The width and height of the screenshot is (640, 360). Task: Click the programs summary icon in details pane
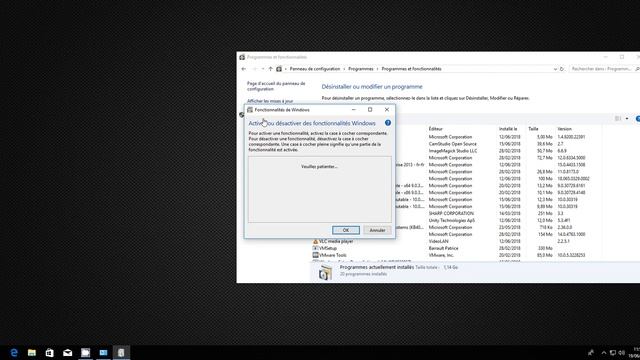tap(325, 272)
